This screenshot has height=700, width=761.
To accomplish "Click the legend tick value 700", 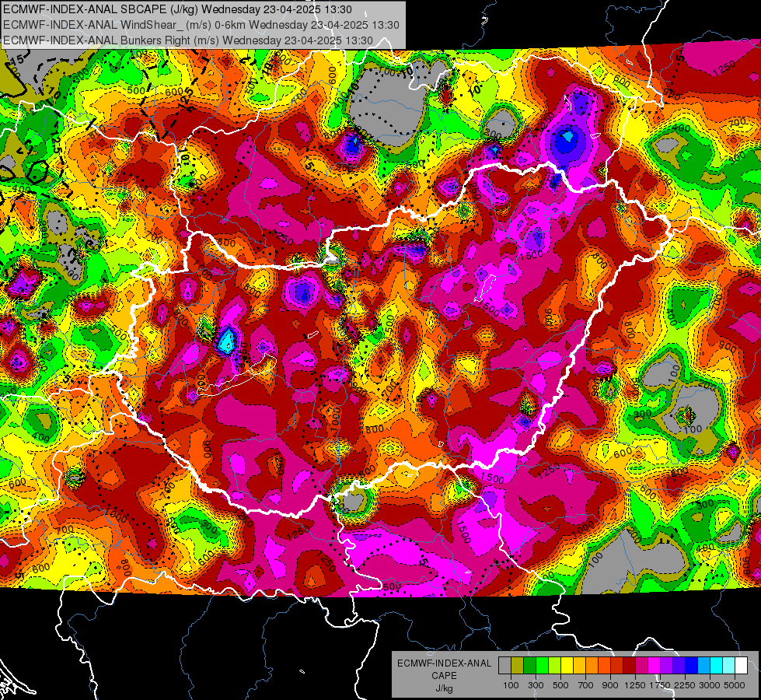I will (586, 685).
